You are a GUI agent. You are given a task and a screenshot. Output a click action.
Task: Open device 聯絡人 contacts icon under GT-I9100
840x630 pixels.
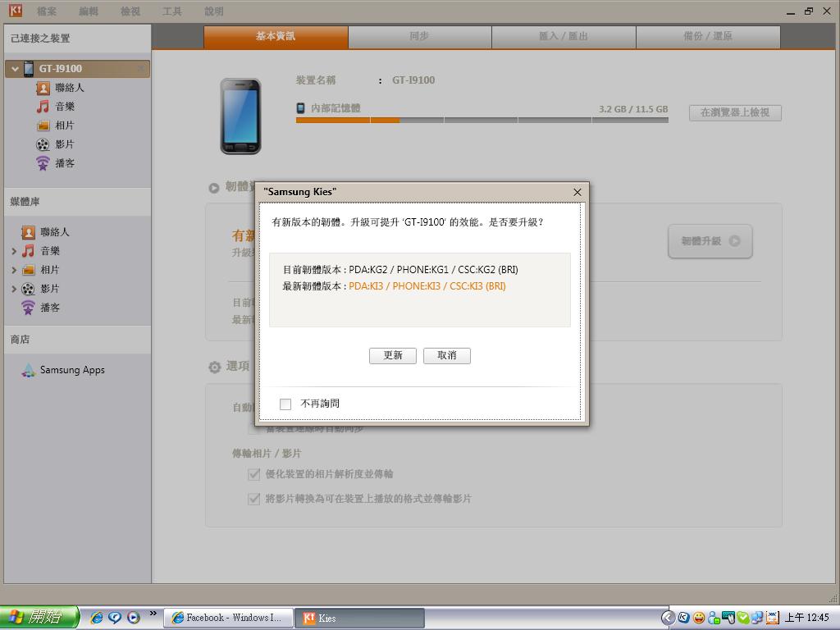43,88
